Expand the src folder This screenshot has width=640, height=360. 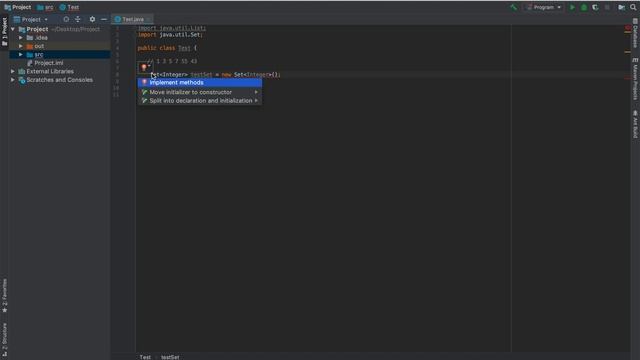(21, 54)
